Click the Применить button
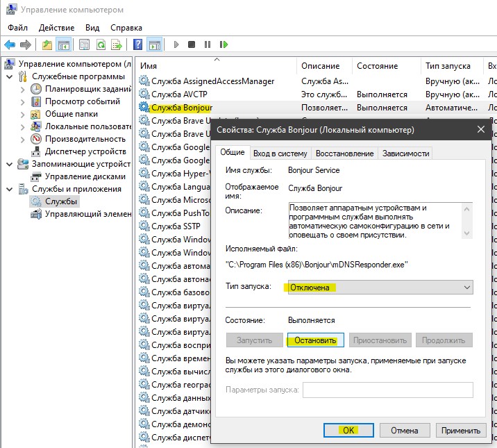Viewport: 497px width, 448px height. coord(460,431)
